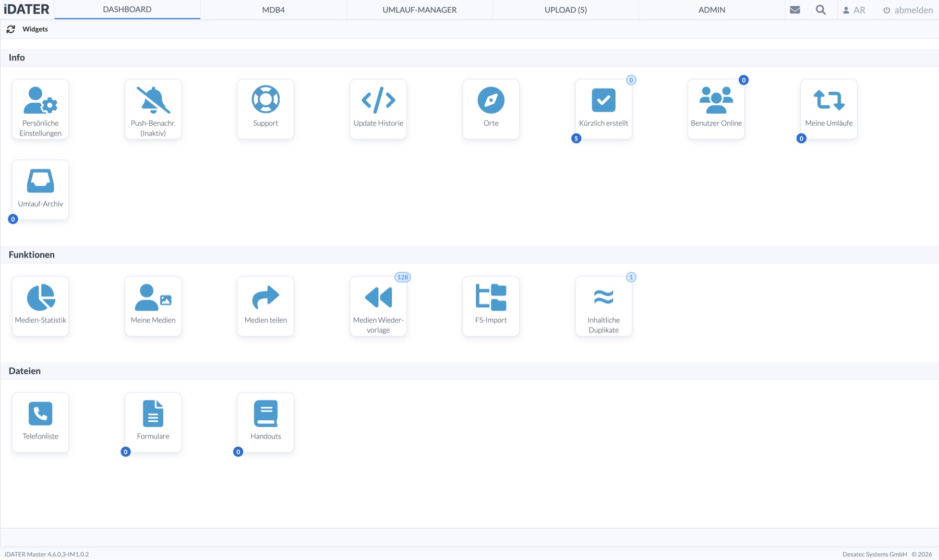Image resolution: width=939 pixels, height=560 pixels.
Task: Click the iDATER logo
Action: tap(27, 9)
